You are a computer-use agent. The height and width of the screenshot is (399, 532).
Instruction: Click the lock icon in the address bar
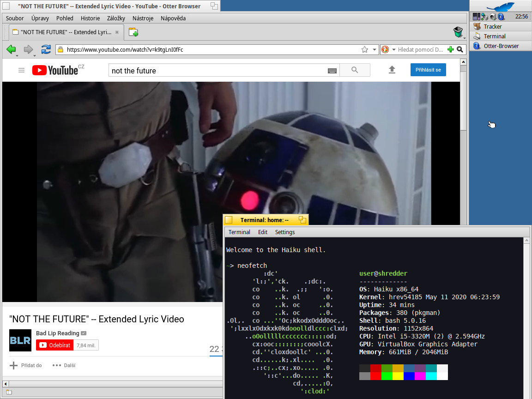pyautogui.click(x=60, y=49)
